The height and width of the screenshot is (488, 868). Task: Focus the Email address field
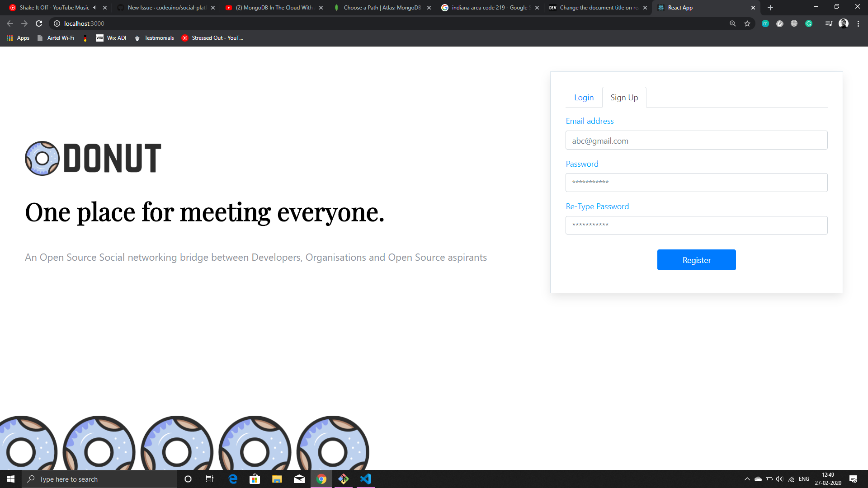pos(696,141)
